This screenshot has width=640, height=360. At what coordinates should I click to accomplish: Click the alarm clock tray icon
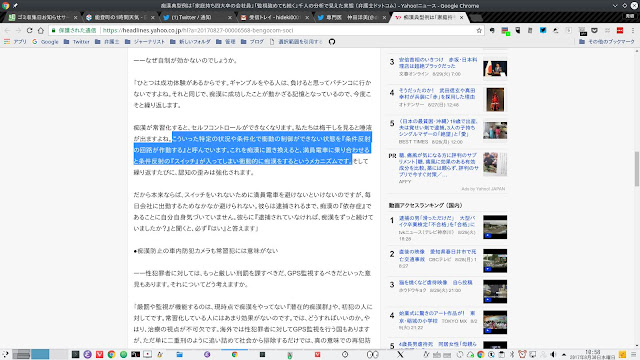tap(522, 354)
